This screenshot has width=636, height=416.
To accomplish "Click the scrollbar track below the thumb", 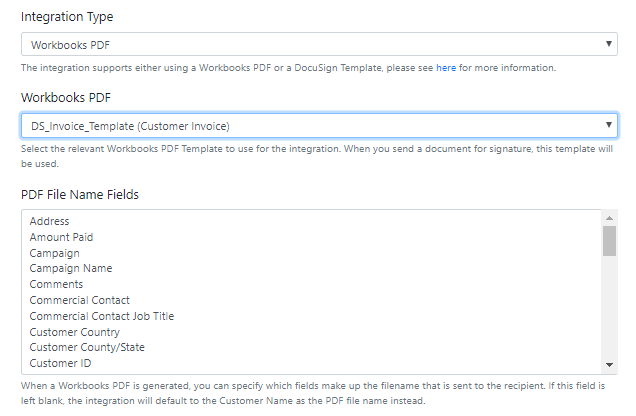I will 609,307.
